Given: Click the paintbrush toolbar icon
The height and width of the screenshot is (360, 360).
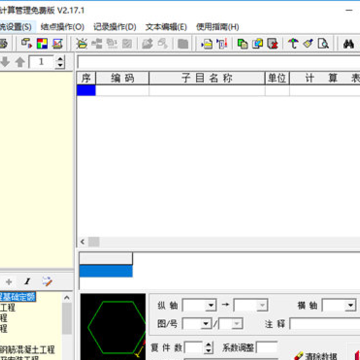Looking at the screenshot, I should coord(308,44).
